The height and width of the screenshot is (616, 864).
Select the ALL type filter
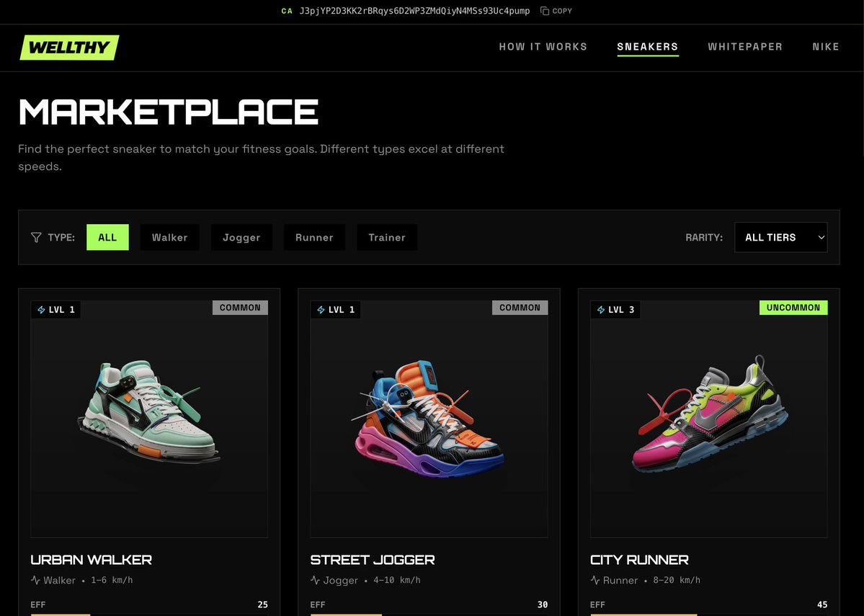(x=107, y=238)
